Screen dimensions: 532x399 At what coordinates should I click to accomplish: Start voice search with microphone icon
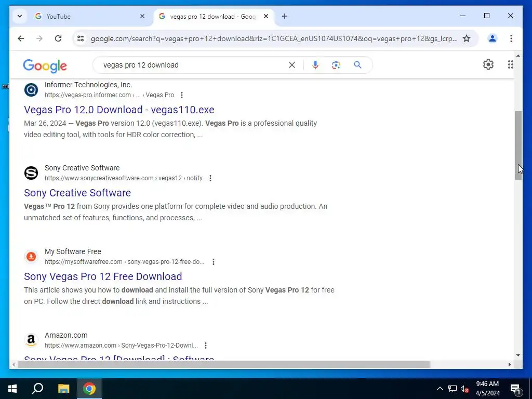315,65
